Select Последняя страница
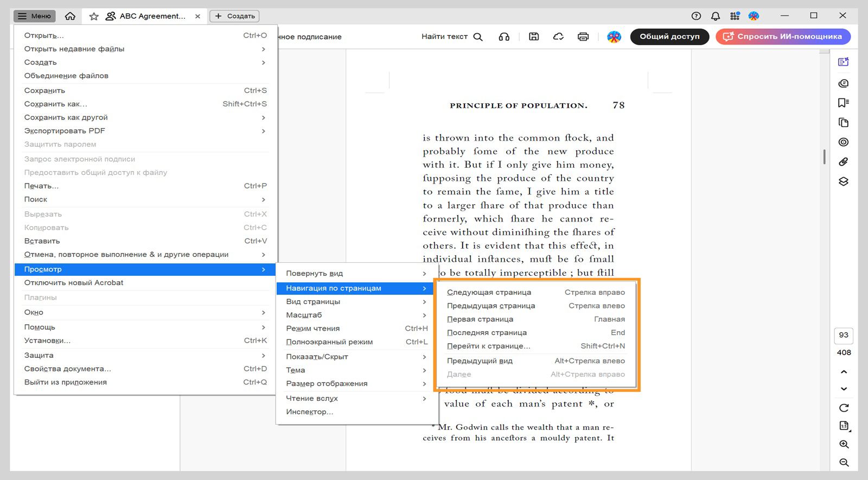Viewport: 868px width, 480px height. [536, 332]
